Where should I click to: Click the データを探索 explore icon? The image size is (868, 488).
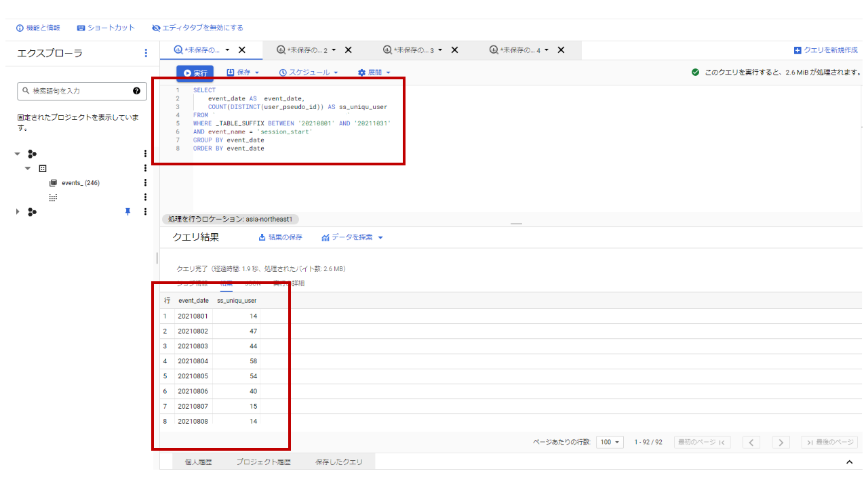coord(327,237)
